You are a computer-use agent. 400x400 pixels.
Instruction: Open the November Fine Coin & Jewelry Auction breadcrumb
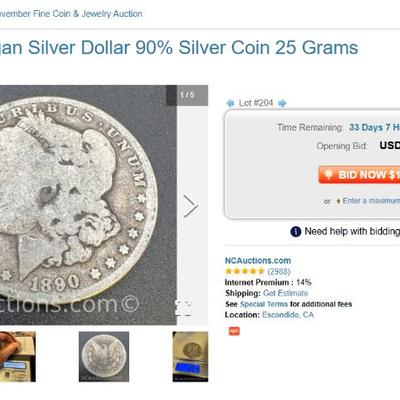pyautogui.click(x=71, y=14)
